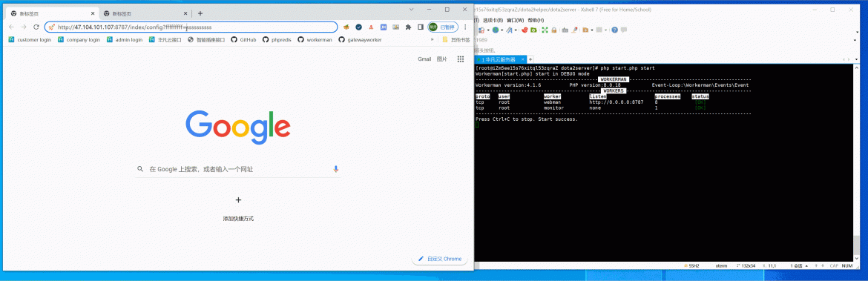
Task: Switch to the second 新标签页 tab
Action: pyautogui.click(x=122, y=13)
